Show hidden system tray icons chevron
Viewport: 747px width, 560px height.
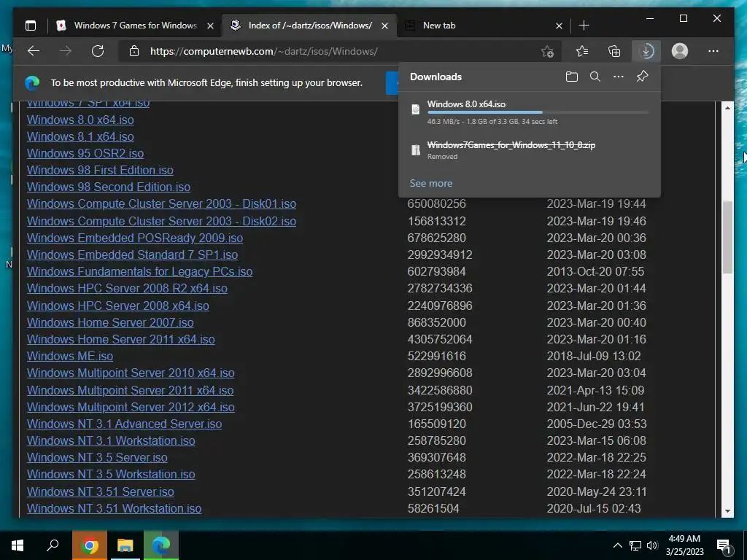point(617,545)
